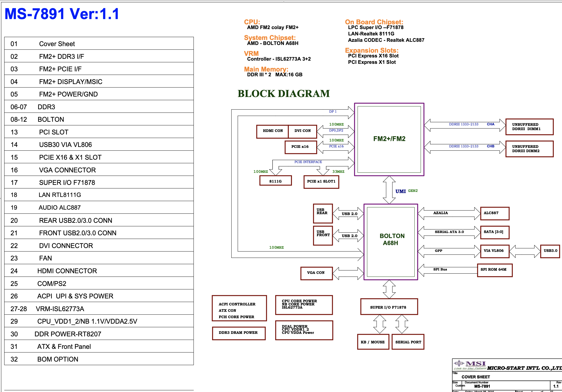Image resolution: width=562 pixels, height=392 pixels.
Task: Select the '15 PCIE X16 & X1 SLOT' row
Action: tap(99, 157)
